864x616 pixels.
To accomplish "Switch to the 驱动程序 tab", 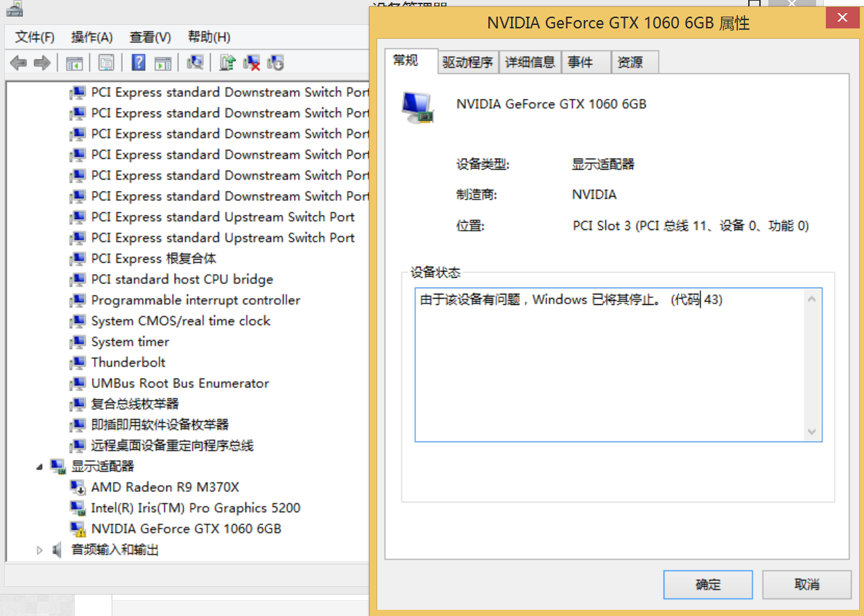I will (468, 62).
